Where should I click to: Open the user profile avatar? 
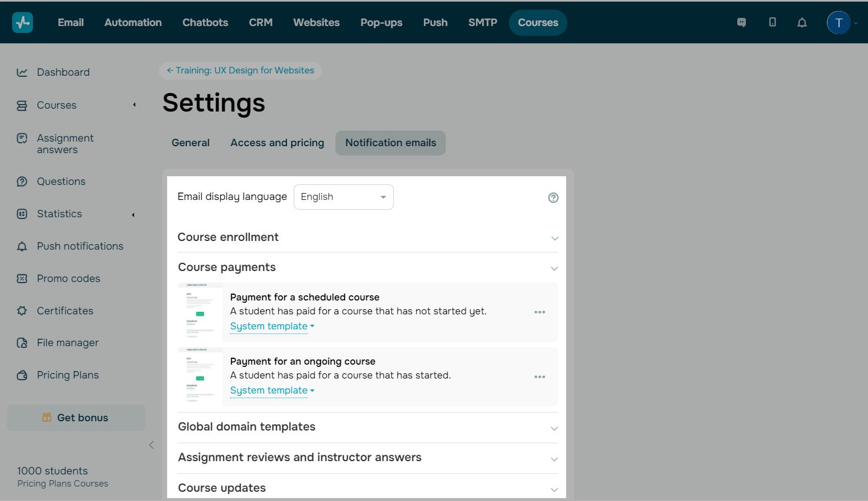tap(838, 23)
